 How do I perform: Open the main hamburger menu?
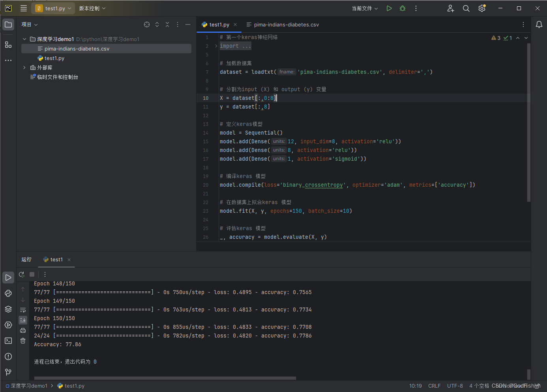(24, 8)
